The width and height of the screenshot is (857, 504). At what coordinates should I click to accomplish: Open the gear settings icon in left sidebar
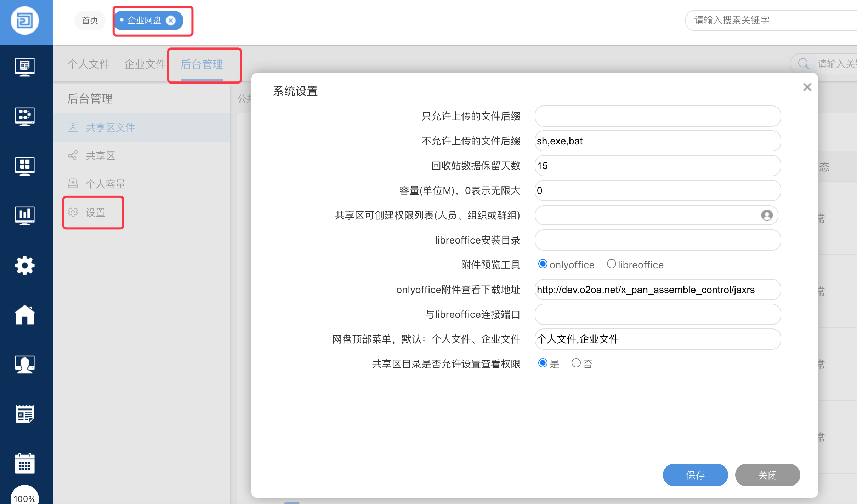(x=24, y=265)
